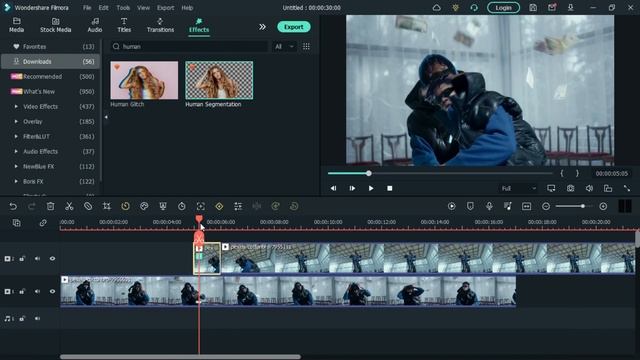
Task: Open the Color palette icon
Action: point(144,207)
